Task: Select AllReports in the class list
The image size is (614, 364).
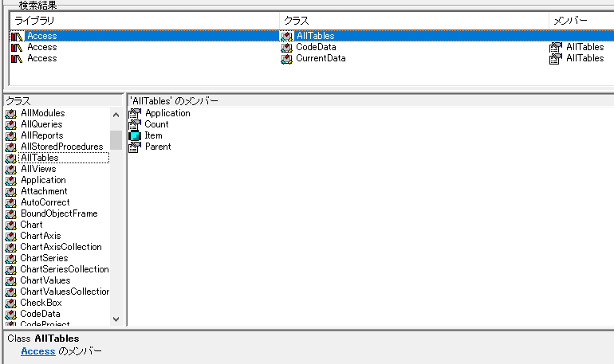Action: 42,135
